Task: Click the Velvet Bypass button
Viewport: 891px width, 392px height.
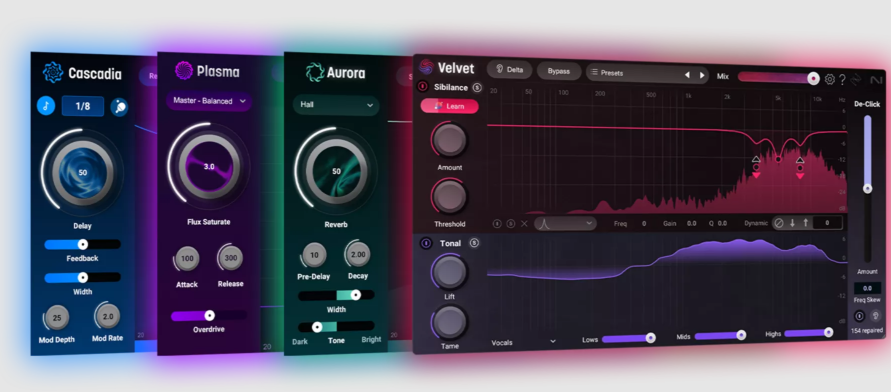Action: 559,71
